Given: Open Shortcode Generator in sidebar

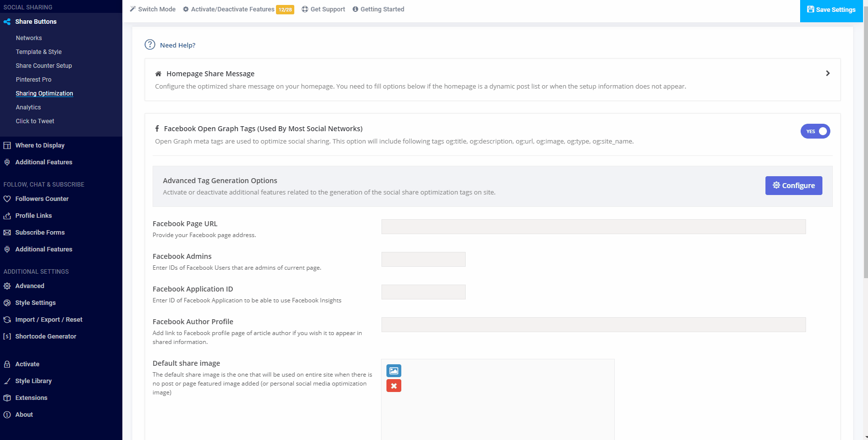Looking at the screenshot, I should pos(46,337).
